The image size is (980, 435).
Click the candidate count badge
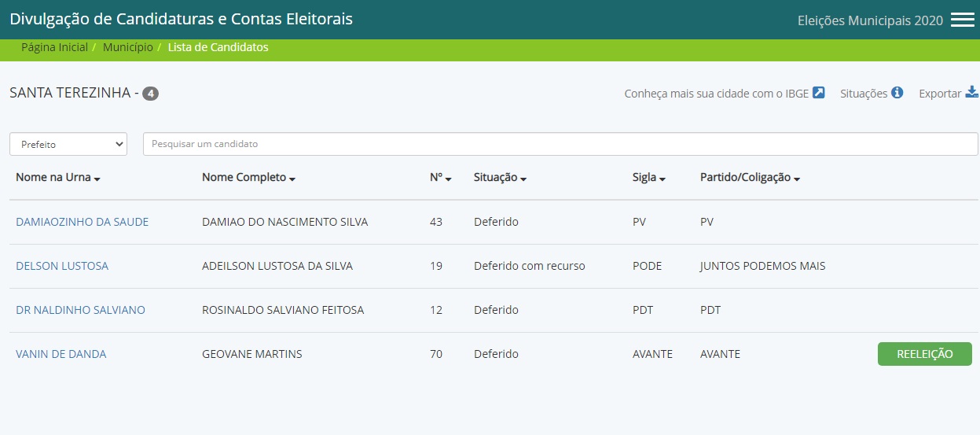tap(151, 94)
